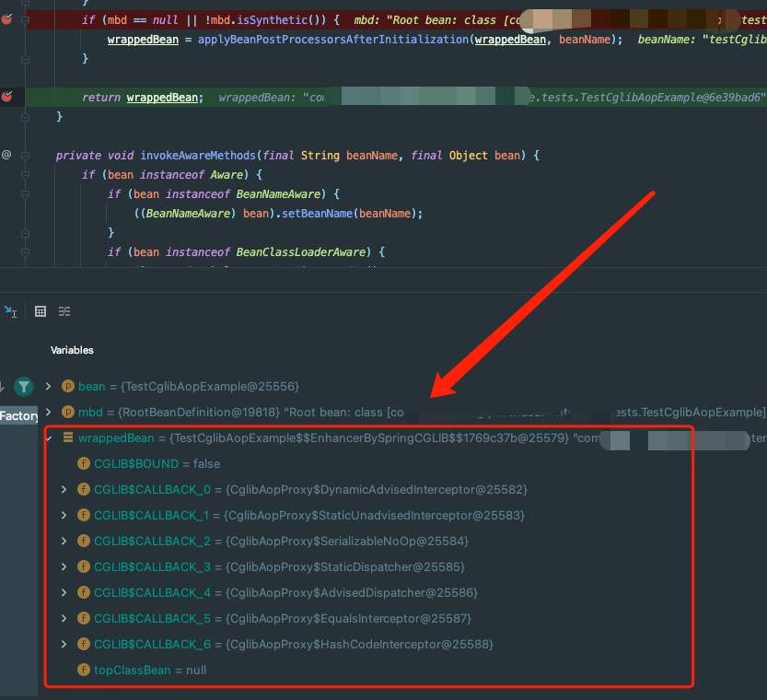Viewport: 767px width, 700px height.
Task: Expand the mbd variable node
Action: pos(48,412)
